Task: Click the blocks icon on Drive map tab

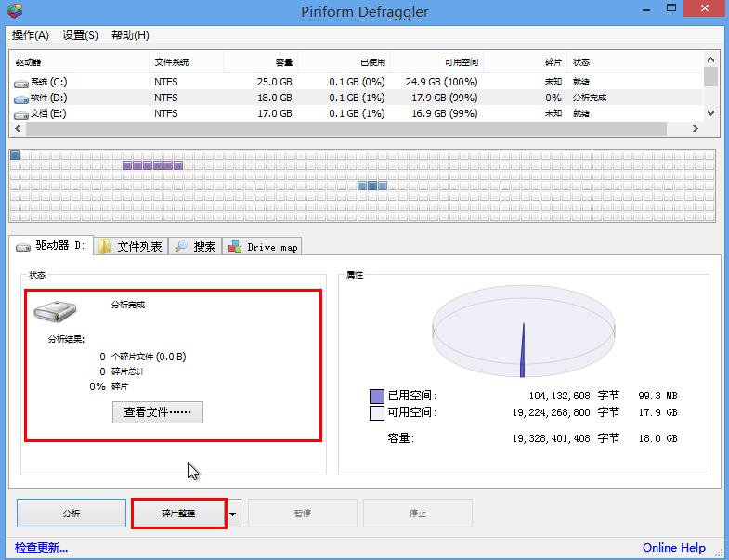Action: click(235, 246)
